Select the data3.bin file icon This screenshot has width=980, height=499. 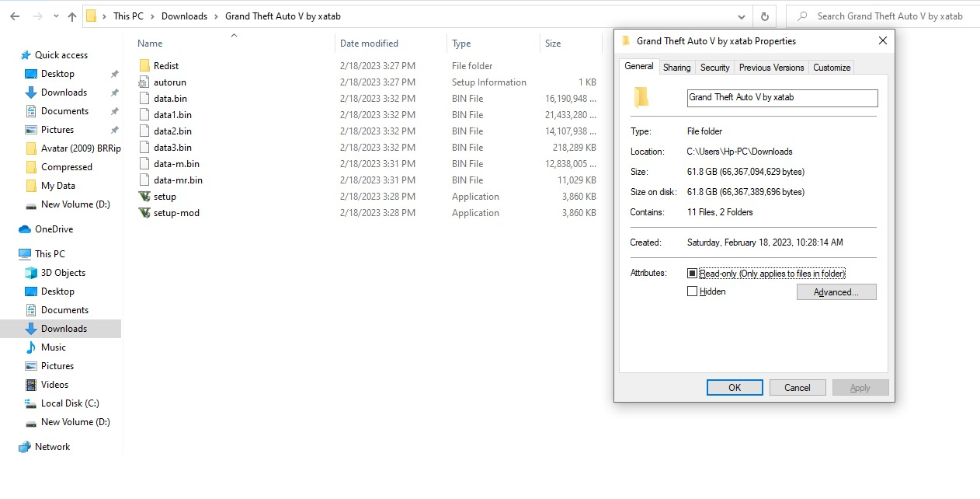tap(144, 148)
